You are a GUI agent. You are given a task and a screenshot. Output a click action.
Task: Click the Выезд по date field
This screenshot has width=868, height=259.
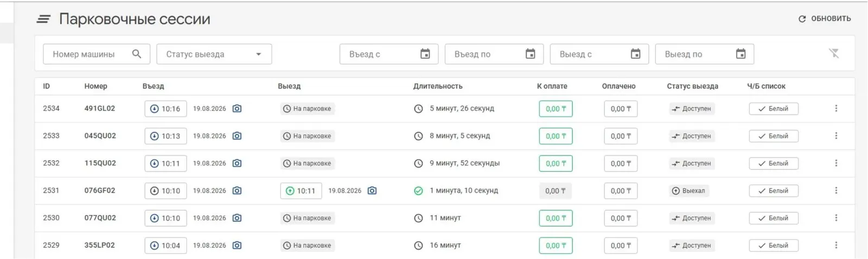705,54
